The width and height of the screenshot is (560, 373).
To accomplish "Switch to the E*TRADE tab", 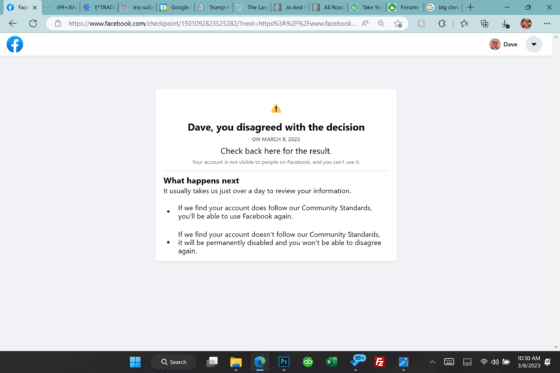I will (x=99, y=7).
